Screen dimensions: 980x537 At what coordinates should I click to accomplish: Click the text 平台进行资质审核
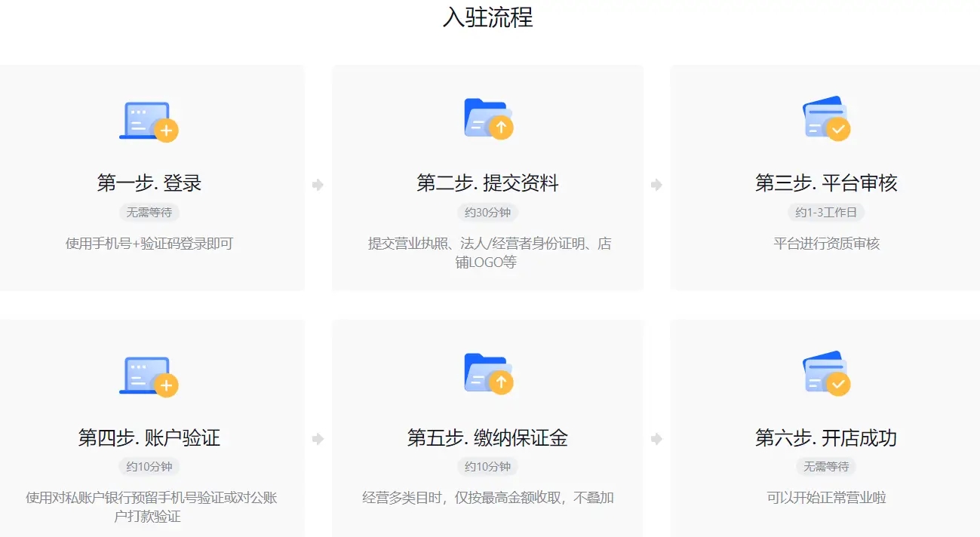click(x=826, y=244)
